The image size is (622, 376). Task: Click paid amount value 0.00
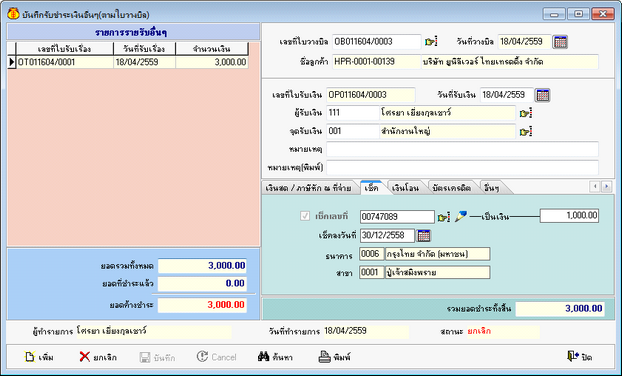click(202, 283)
